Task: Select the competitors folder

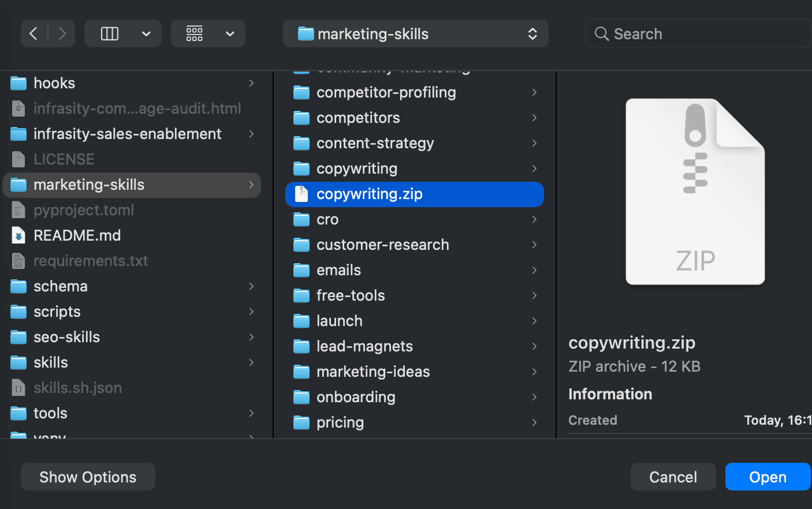Action: pos(415,118)
